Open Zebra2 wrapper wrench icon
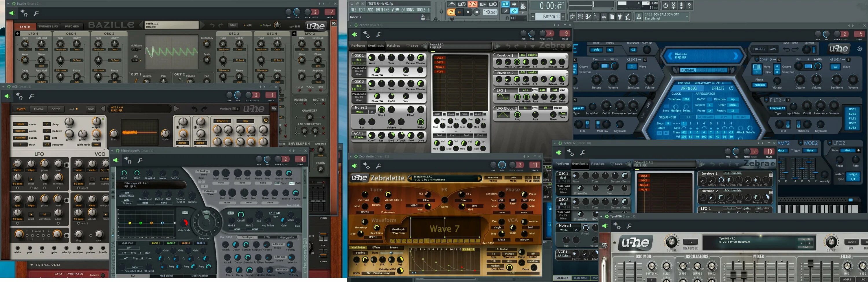The image size is (868, 282). [378, 35]
